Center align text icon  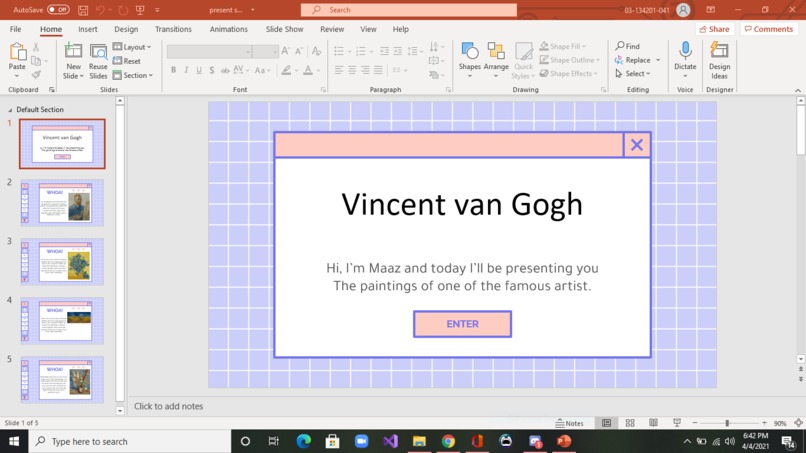[352, 70]
